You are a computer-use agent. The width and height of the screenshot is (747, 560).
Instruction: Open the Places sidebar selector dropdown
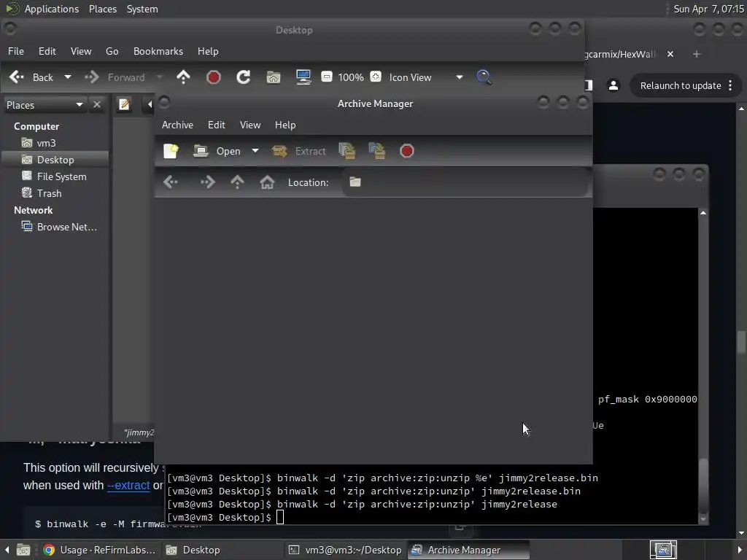[44, 105]
